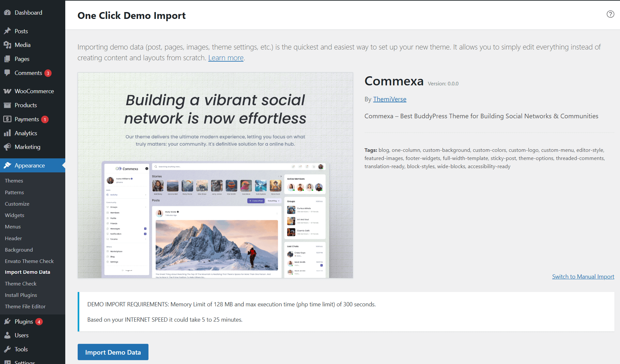Open Payments via the dollar icon
Viewport: 620px width, 364px height.
click(x=8, y=119)
